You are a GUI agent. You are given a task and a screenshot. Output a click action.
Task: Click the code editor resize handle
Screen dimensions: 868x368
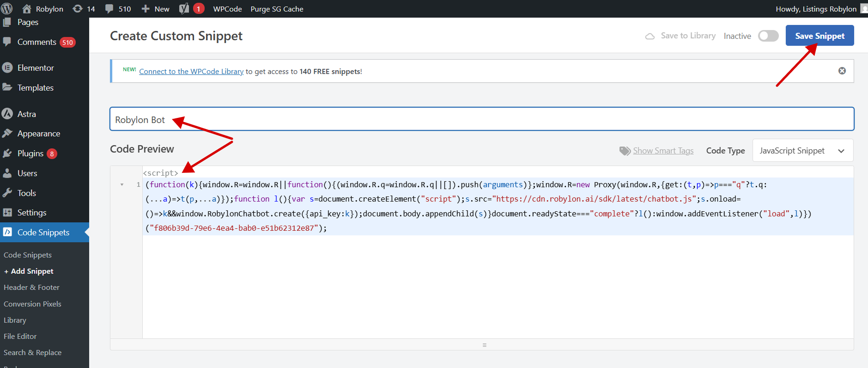coord(484,345)
